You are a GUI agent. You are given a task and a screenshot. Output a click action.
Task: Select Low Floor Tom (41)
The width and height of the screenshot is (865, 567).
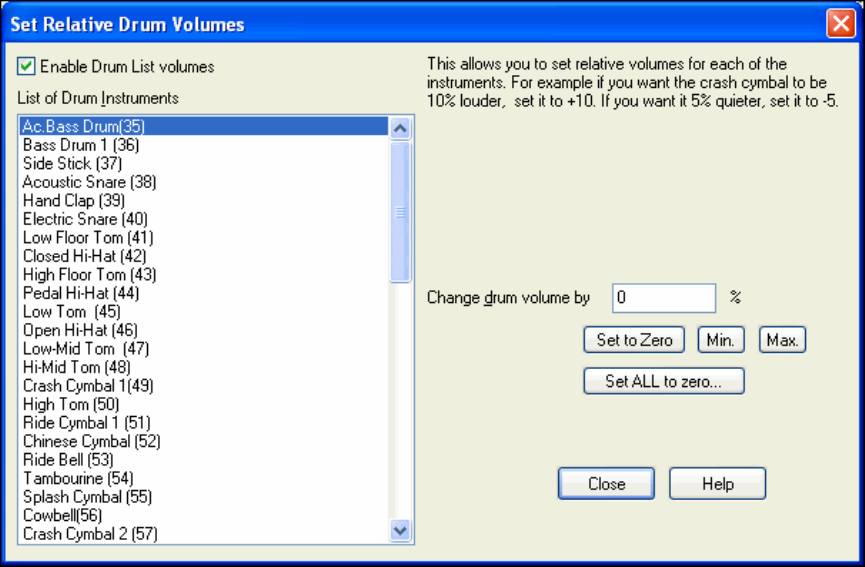coord(204,238)
